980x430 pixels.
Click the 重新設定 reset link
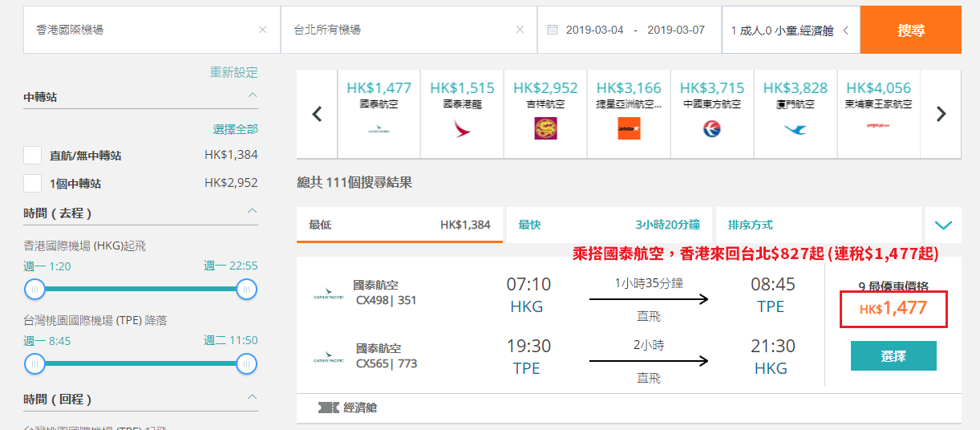(x=234, y=72)
